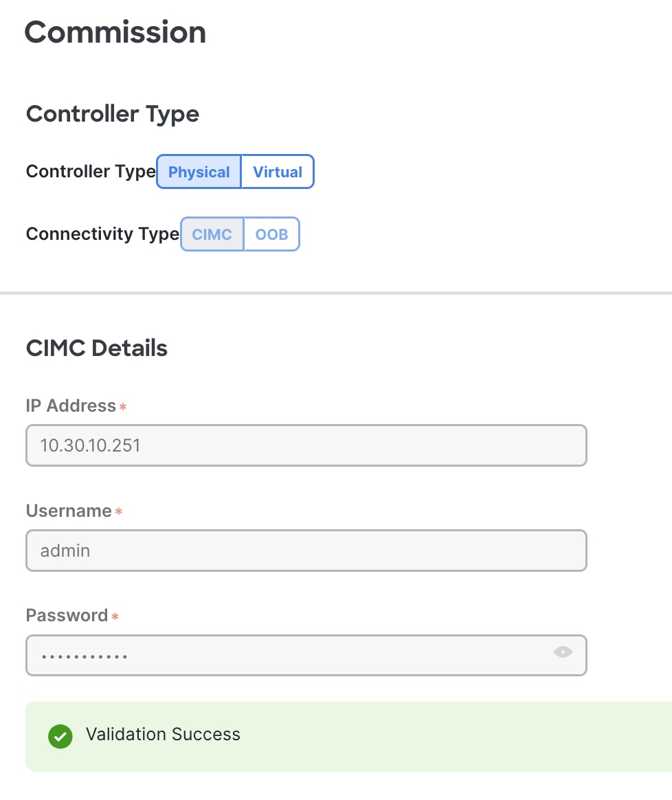Image resolution: width=672 pixels, height=800 pixels.
Task: Choose OOB connectivity type
Action: pos(271,234)
